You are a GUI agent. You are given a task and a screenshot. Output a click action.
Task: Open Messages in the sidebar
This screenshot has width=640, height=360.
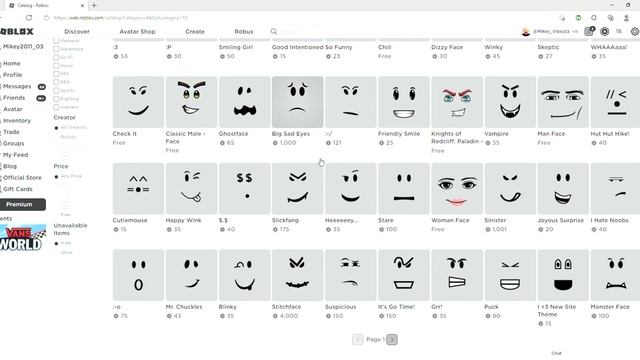(17, 87)
